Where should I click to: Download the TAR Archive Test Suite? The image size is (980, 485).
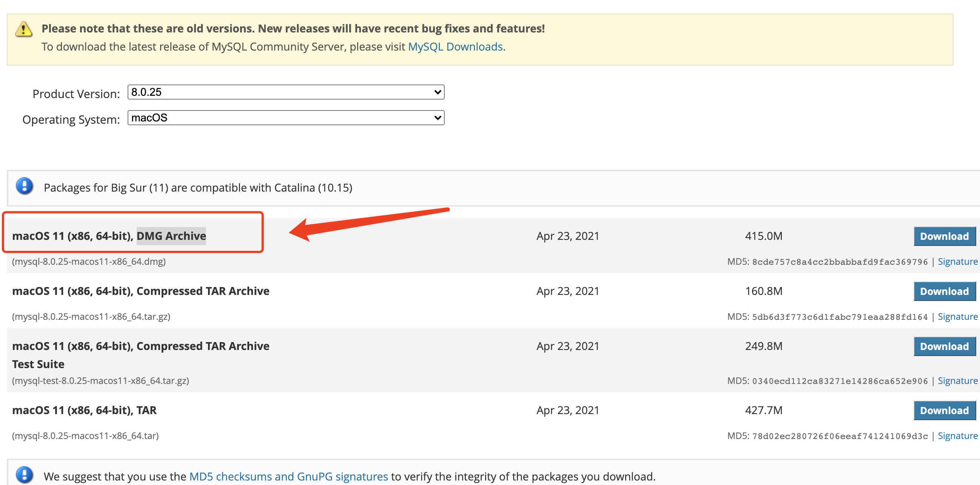tap(944, 346)
